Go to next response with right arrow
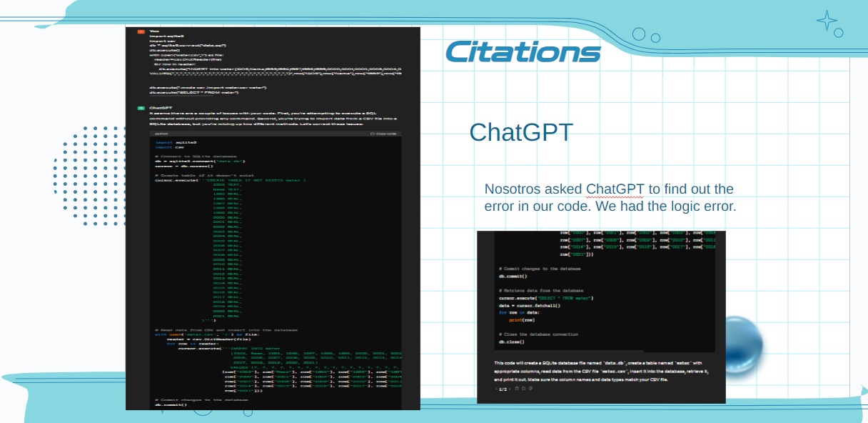Screen dimensions: 868x423 pyautogui.click(x=510, y=389)
